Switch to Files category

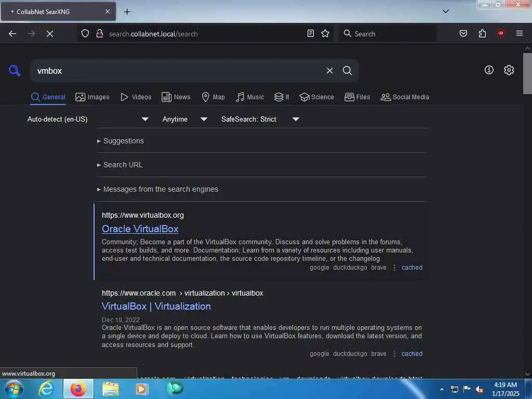tap(357, 97)
